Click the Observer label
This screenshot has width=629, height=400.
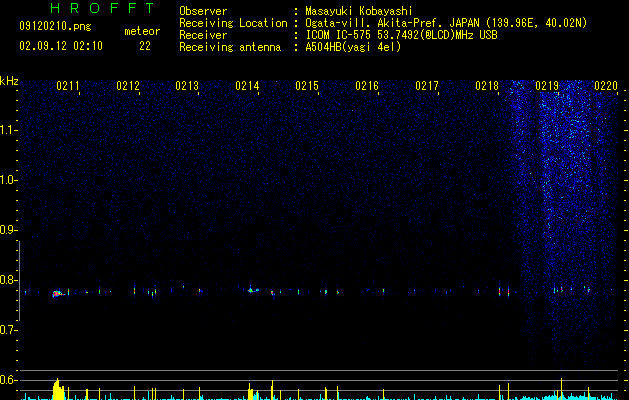point(203,11)
